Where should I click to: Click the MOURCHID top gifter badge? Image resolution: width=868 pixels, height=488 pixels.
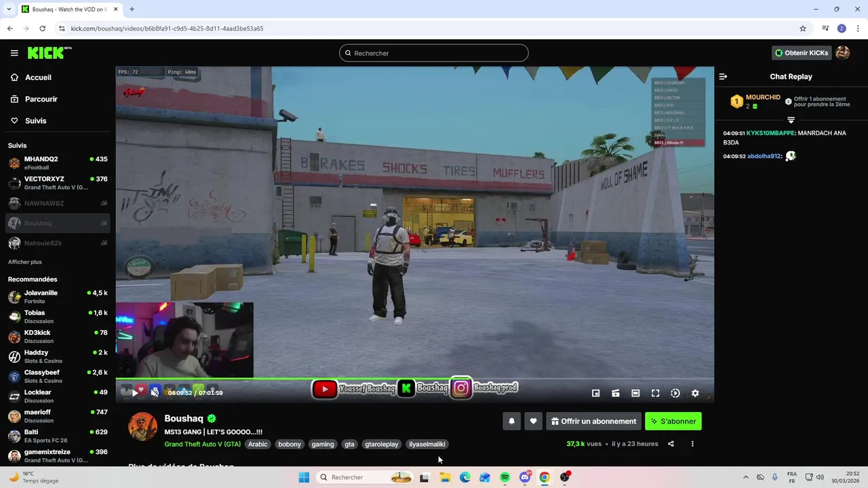pyautogui.click(x=736, y=102)
